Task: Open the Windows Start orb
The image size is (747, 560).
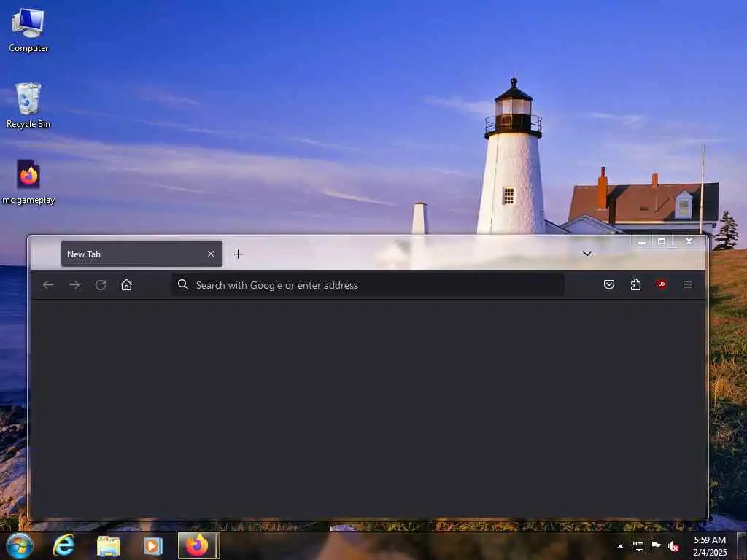Action: point(20,545)
